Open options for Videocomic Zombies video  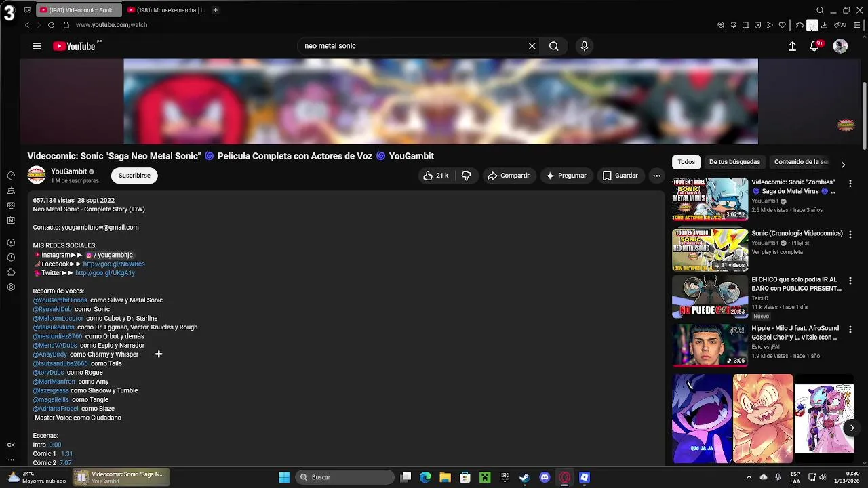pos(850,183)
